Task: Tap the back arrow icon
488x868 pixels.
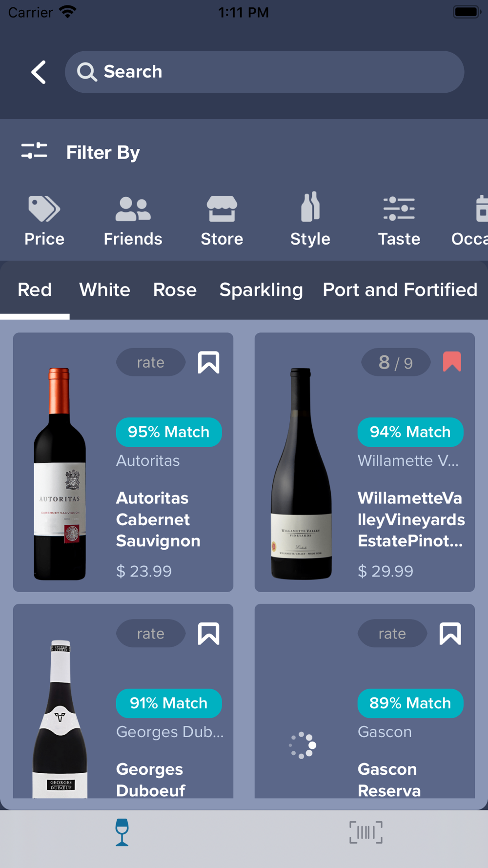Action: pyautogui.click(x=39, y=72)
